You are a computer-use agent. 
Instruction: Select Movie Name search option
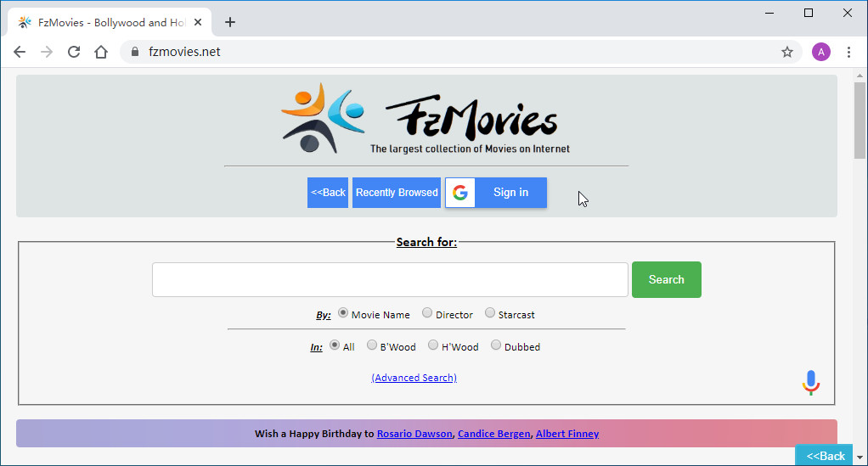coord(343,313)
